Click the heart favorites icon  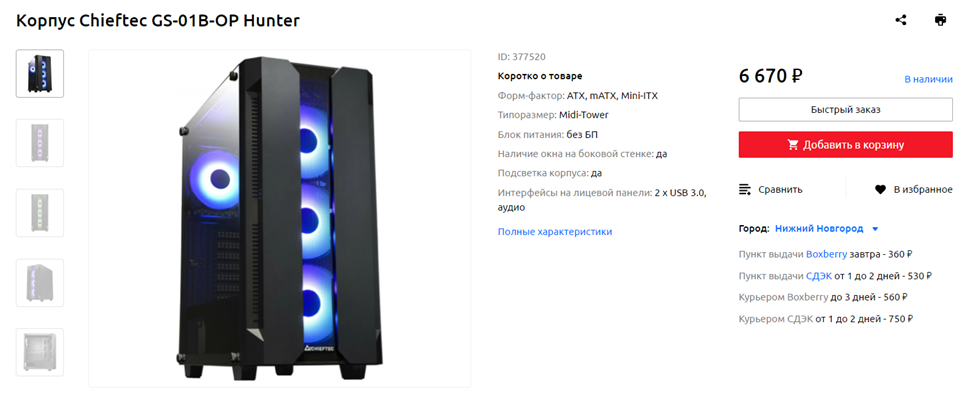click(880, 189)
